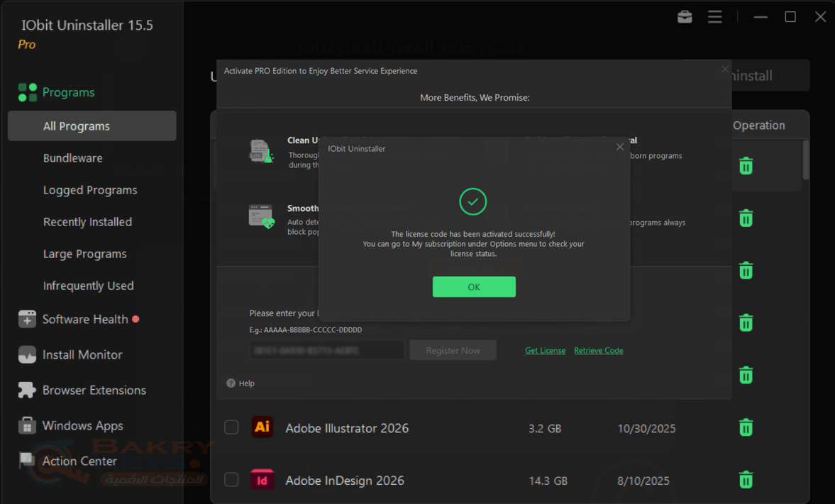Click the 10/30/2025 install date

coord(646,428)
